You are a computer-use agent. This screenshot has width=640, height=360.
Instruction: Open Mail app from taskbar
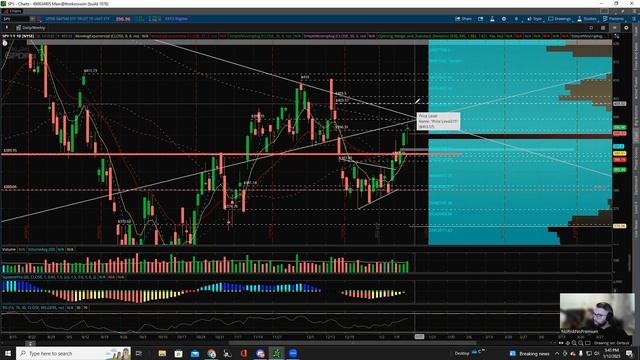(x=195, y=353)
